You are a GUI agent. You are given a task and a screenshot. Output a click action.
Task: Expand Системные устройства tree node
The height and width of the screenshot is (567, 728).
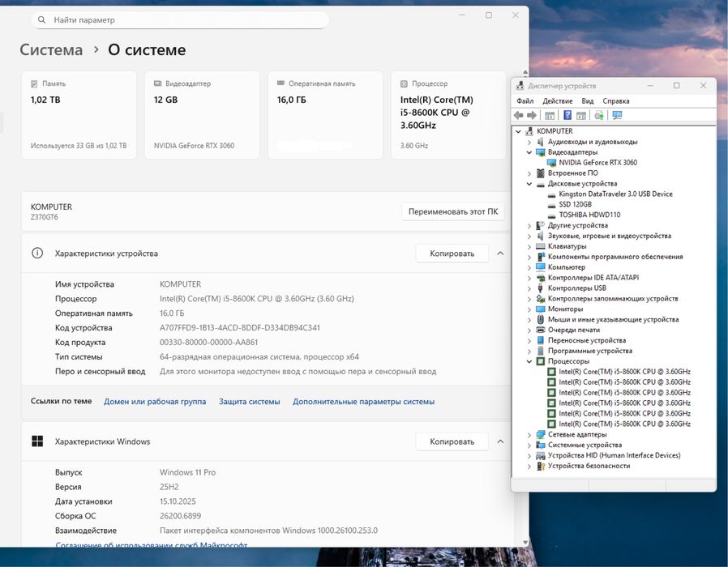click(x=529, y=445)
